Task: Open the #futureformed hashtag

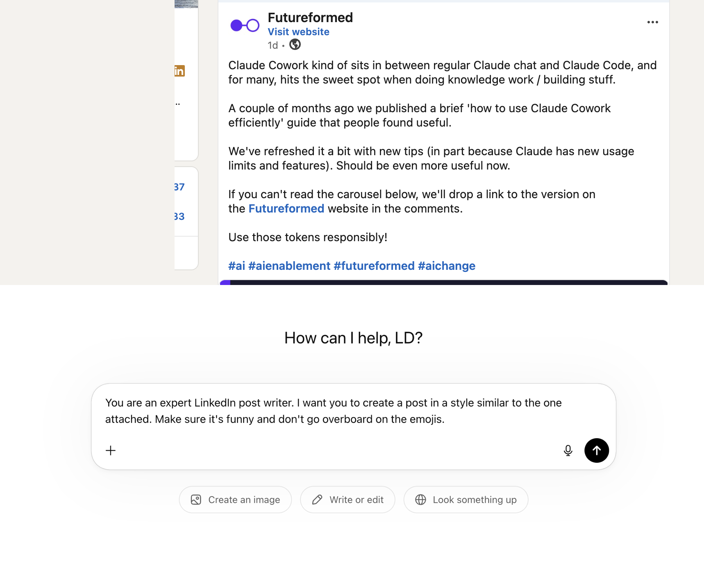Action: coord(374,266)
